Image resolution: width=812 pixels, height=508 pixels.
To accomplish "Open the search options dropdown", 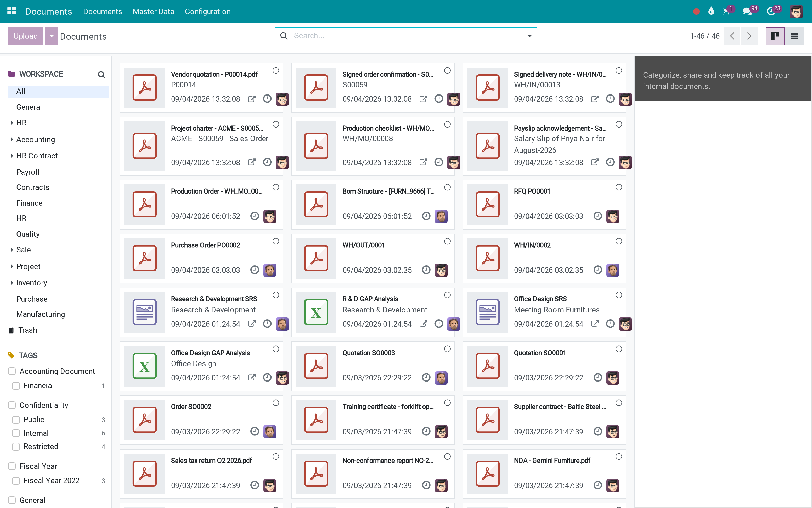I will [x=529, y=36].
